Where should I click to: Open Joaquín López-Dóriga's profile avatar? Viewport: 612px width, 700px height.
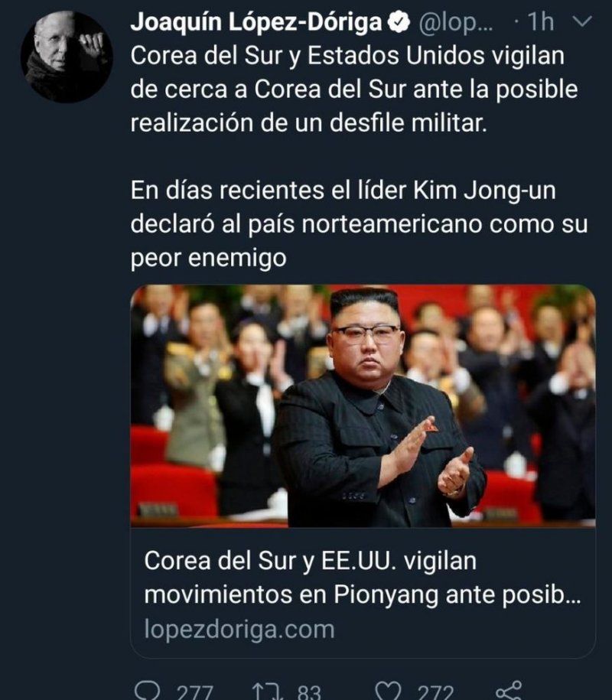[67, 57]
